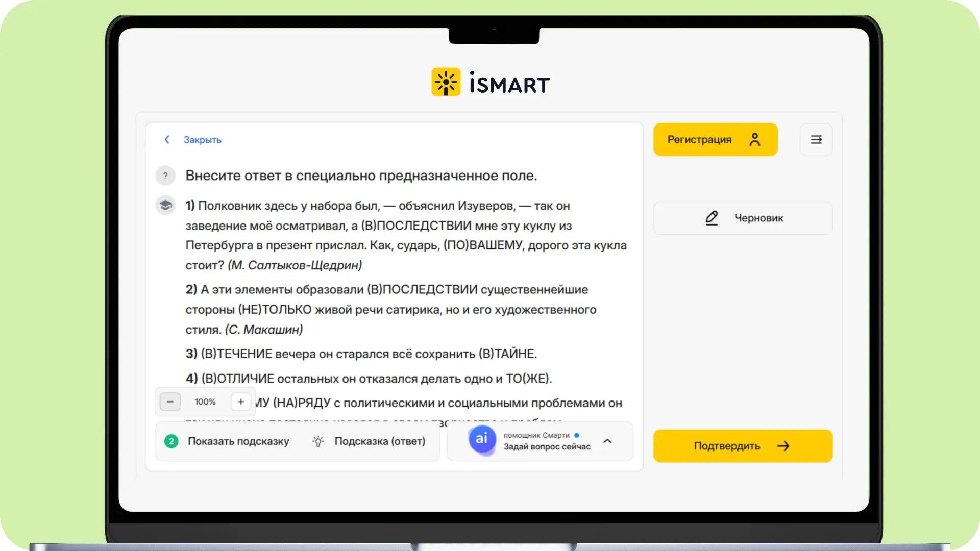Click Закрыть to close the task
The image size is (980, 551).
pyautogui.click(x=202, y=140)
